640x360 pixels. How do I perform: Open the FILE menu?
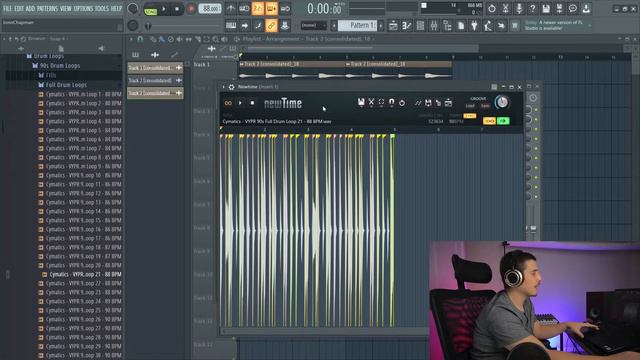click(x=7, y=8)
